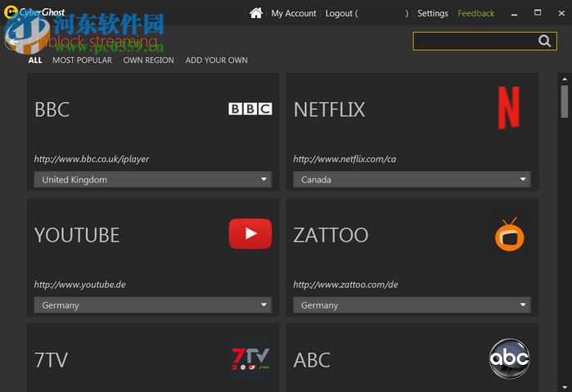The height and width of the screenshot is (392, 572).
Task: Open the Netflix country dropdown showing Canada
Action: tap(412, 179)
